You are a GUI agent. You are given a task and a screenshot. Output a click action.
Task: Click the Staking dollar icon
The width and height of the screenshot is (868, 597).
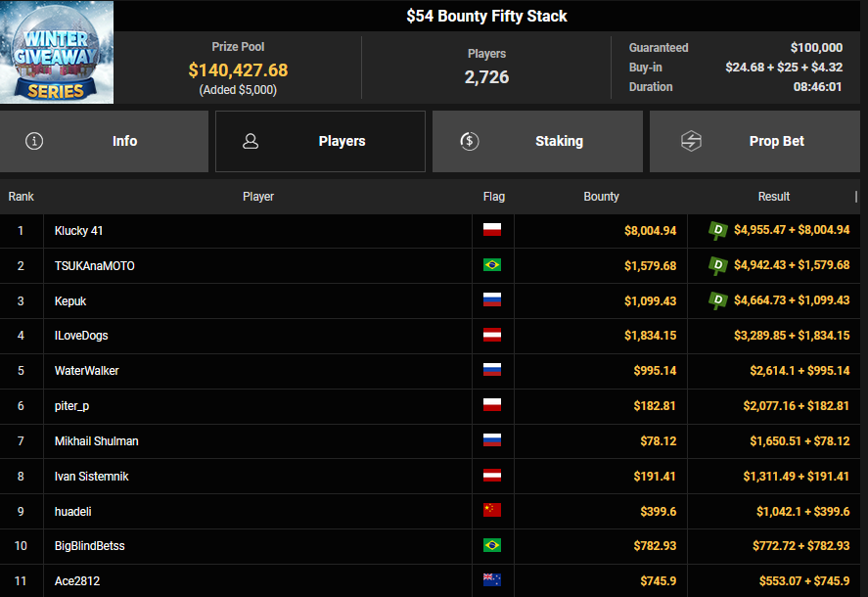(470, 141)
